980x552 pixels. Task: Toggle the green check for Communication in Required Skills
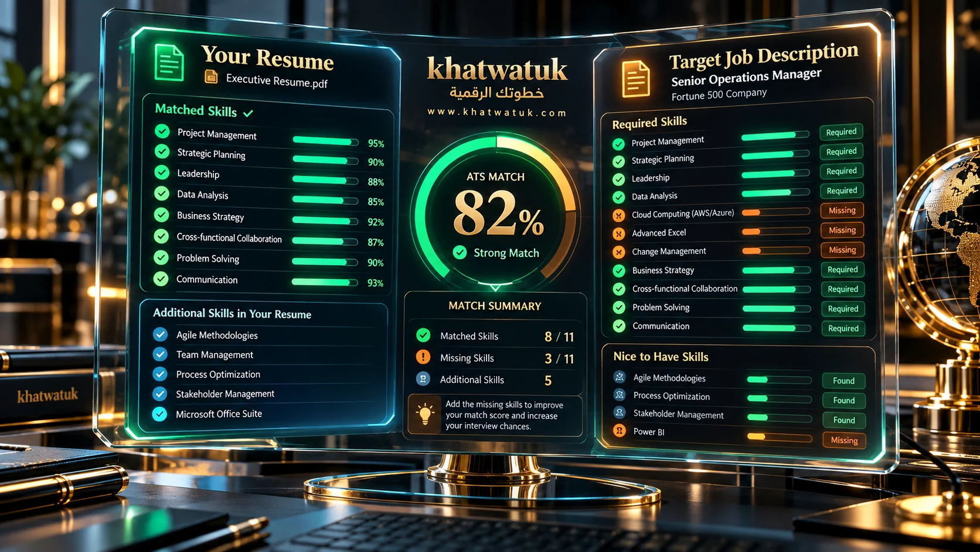[x=619, y=326]
